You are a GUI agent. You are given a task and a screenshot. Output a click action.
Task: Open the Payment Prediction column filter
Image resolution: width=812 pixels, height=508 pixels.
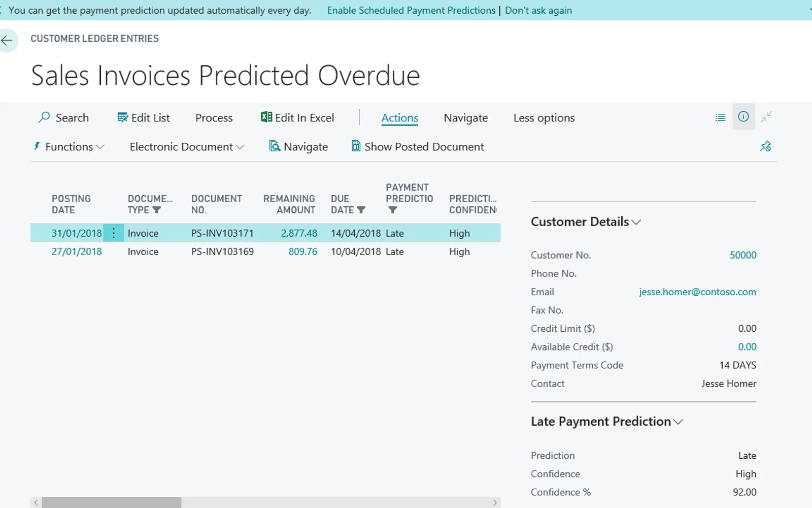click(392, 210)
